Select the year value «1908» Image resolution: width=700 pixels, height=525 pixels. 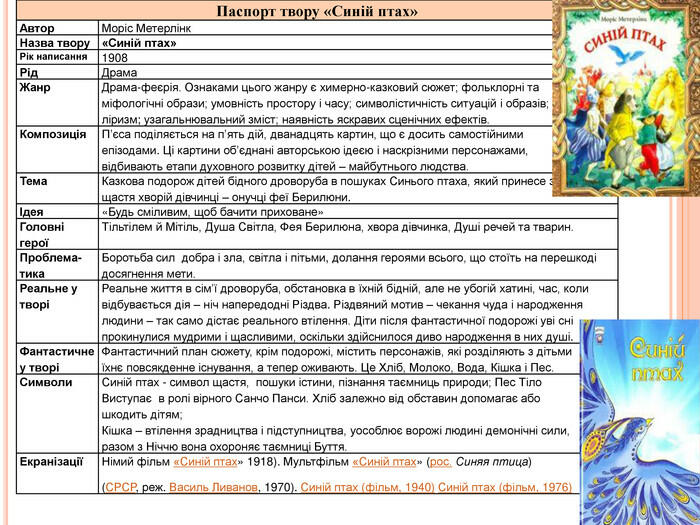(x=114, y=58)
